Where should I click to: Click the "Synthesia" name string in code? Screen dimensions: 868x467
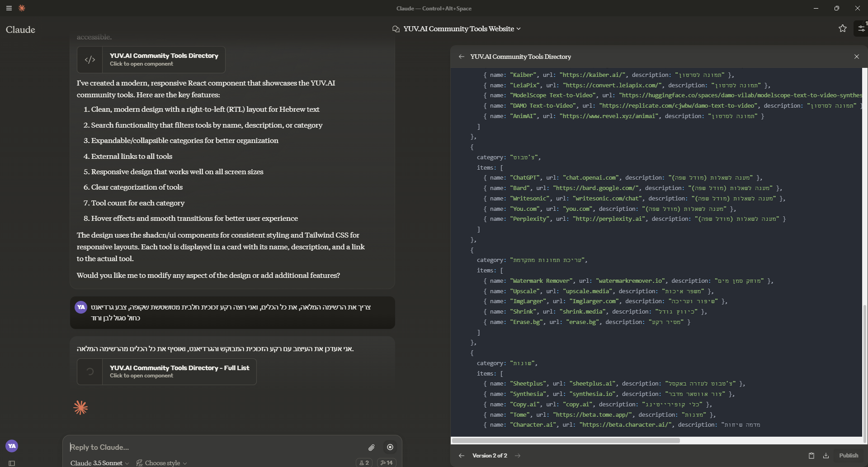tap(528, 394)
